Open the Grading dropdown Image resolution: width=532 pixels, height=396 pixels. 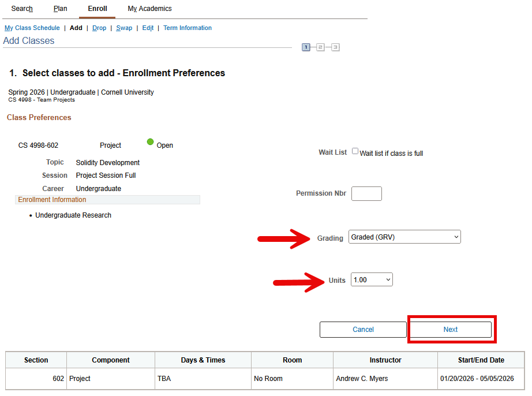(x=404, y=237)
